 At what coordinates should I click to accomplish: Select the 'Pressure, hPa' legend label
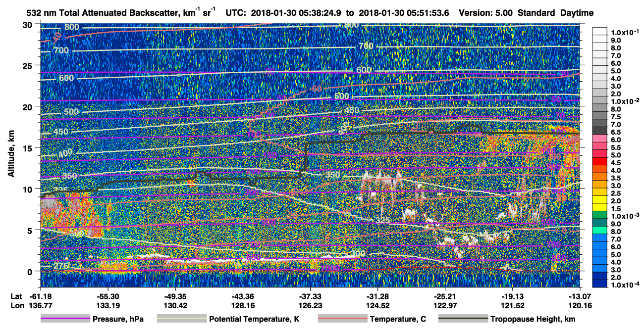[x=118, y=320]
